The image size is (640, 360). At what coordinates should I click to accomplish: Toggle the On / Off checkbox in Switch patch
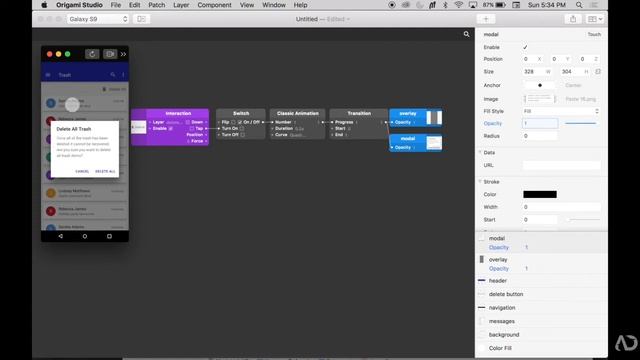click(240, 122)
